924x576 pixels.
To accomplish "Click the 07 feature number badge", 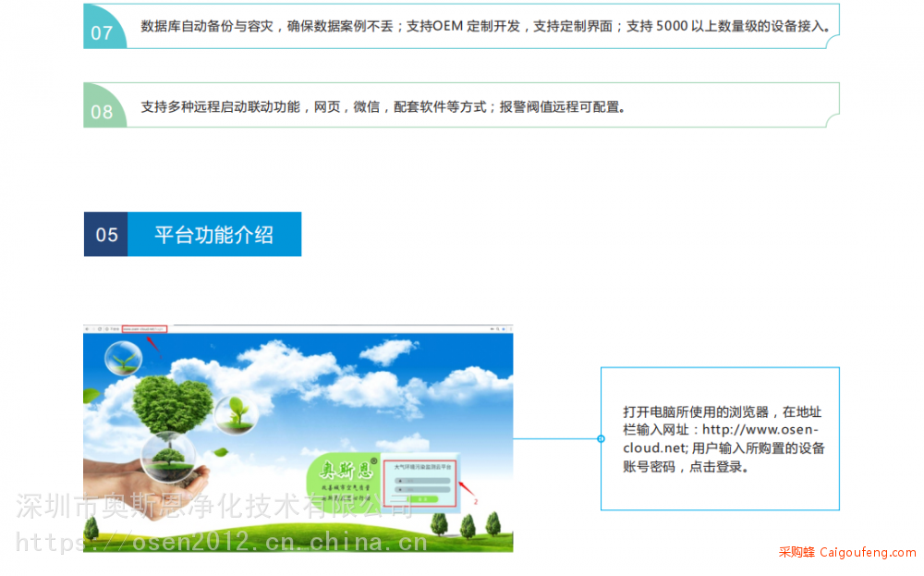I will pyautogui.click(x=103, y=27).
